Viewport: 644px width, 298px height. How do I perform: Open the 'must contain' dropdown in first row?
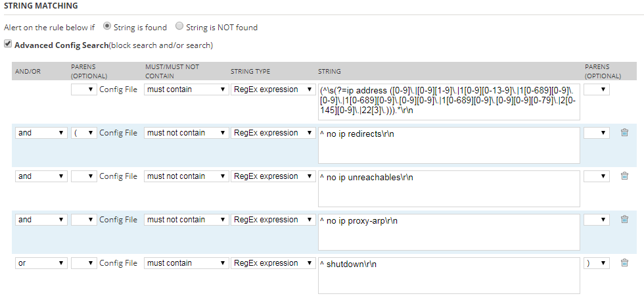(185, 89)
